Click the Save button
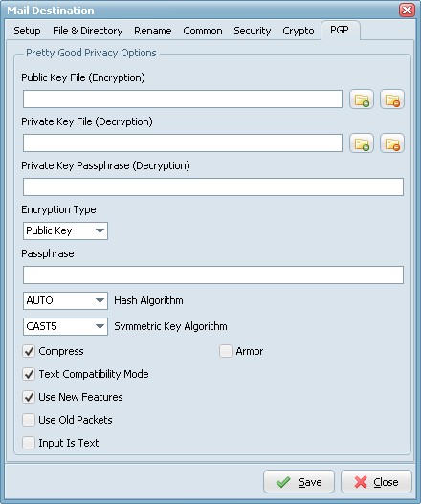Screen dimensions: 421x504 [x=299, y=482]
